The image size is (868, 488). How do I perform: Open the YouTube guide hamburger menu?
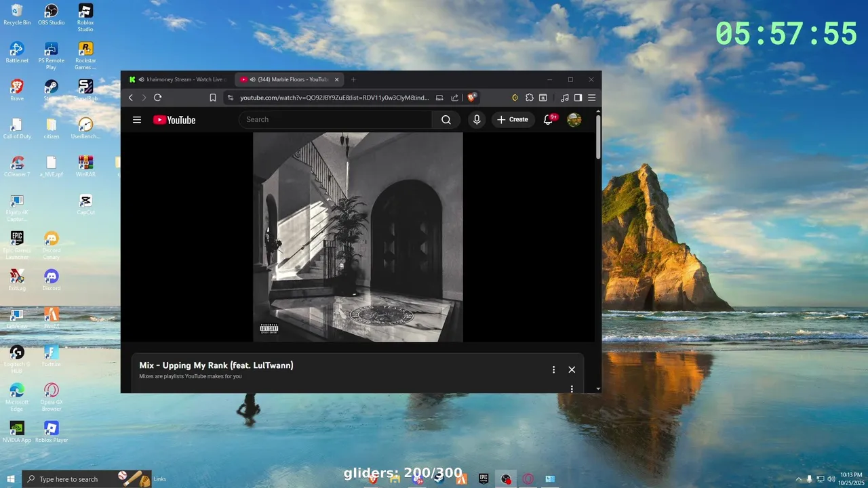coord(137,120)
